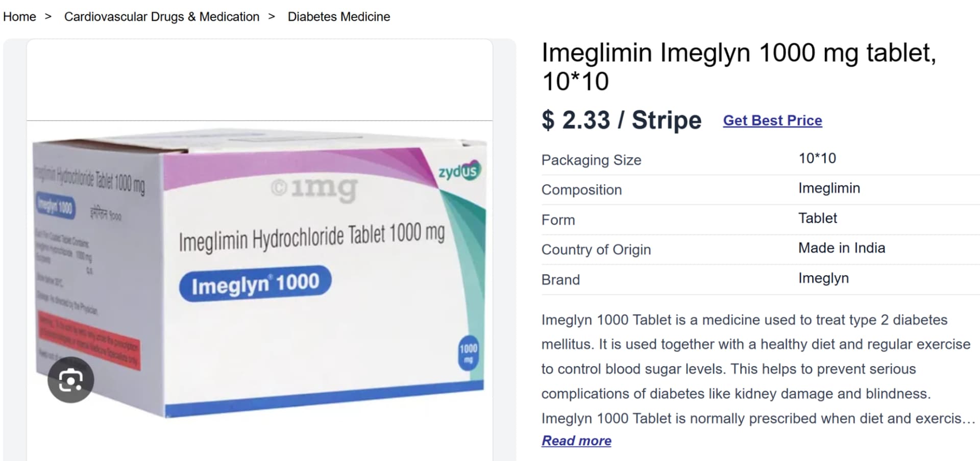
Task: Click the blue Imeglyn 1000 label badge
Action: [x=255, y=283]
